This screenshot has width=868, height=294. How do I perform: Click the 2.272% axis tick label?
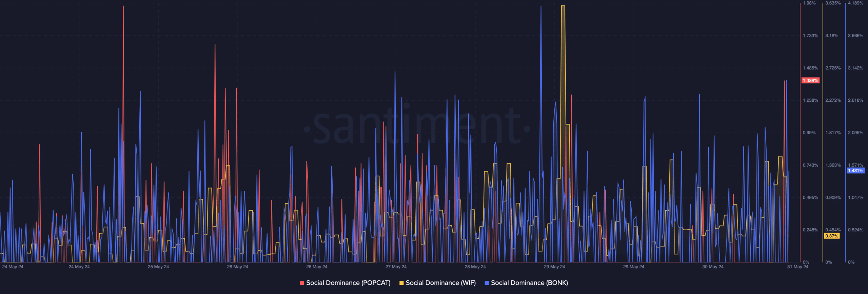833,100
